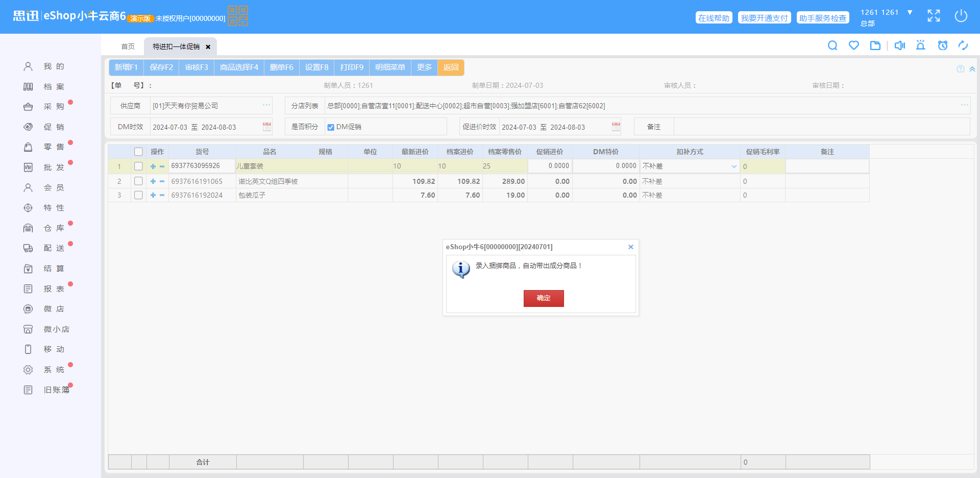Click the alarm clock icon
Viewport: 980px width, 478px height.
coord(943,45)
